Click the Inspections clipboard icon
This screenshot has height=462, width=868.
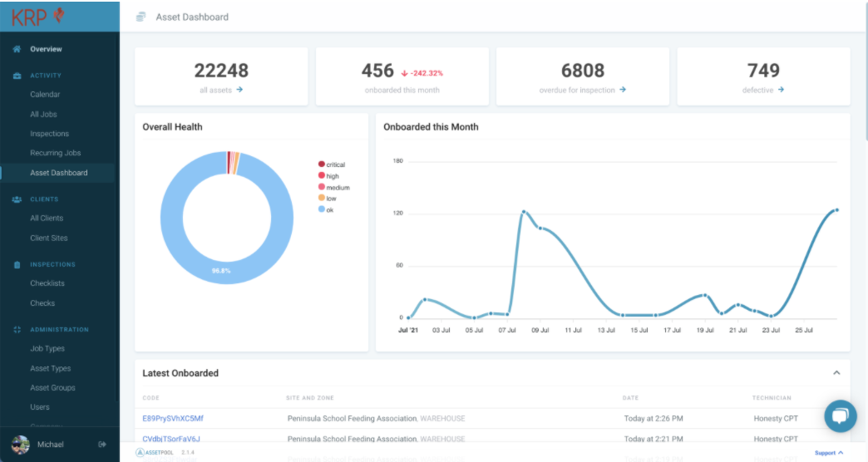tap(17, 264)
